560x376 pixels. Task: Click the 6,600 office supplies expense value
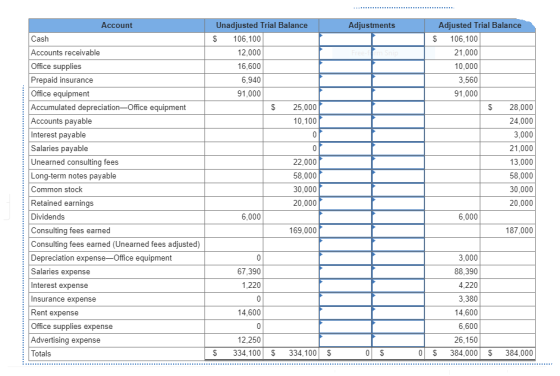(468, 326)
